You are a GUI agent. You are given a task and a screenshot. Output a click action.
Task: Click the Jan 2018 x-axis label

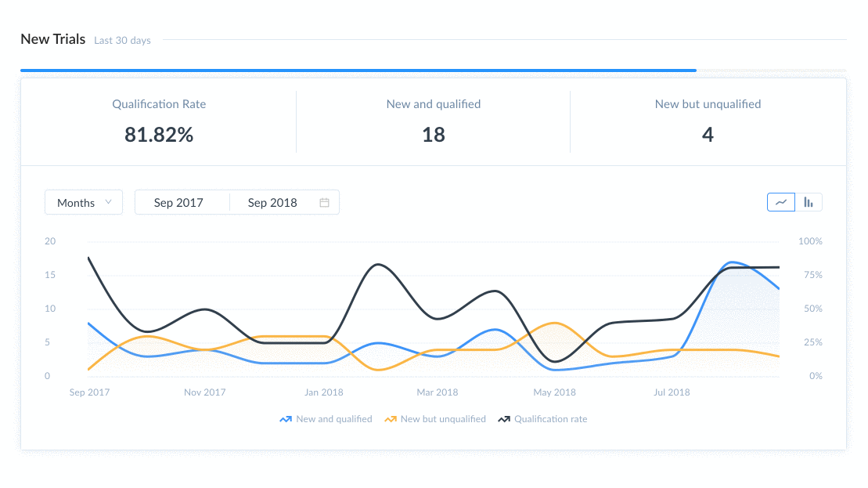pyautogui.click(x=324, y=392)
